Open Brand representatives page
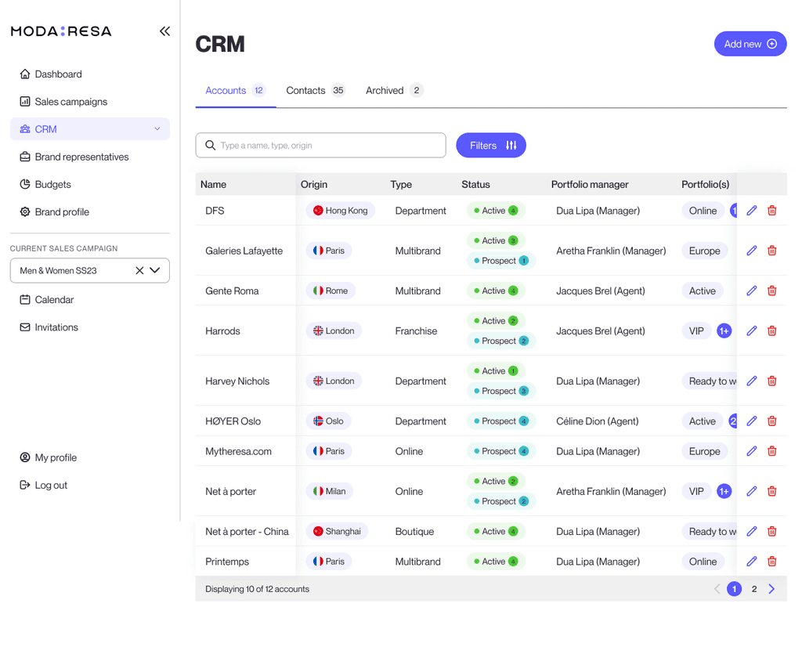The image size is (802, 672). point(74,157)
